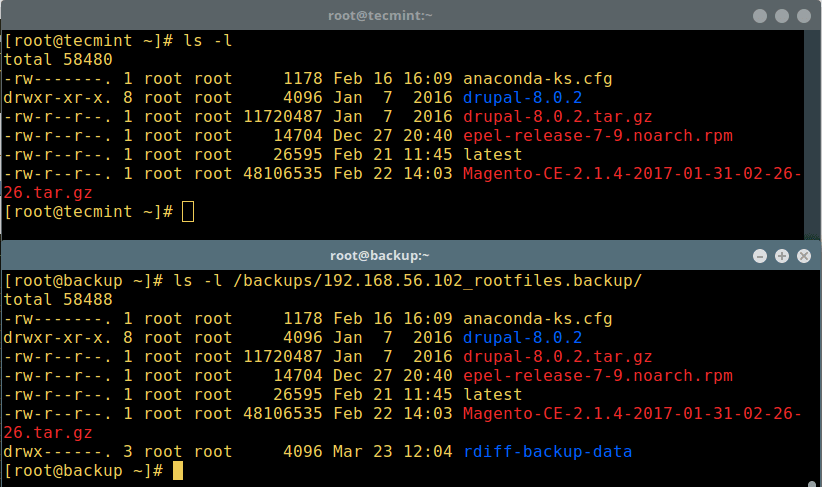Viewport: 822px width, 487px height.
Task: Click epel-release-7-9.noarch.rpm in the tecmint terminal
Action: pyautogui.click(x=597, y=136)
